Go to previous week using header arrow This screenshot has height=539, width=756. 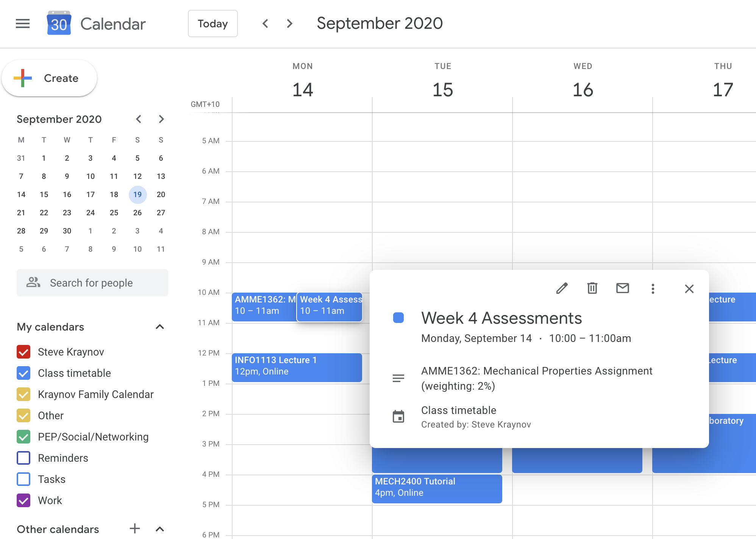point(266,24)
